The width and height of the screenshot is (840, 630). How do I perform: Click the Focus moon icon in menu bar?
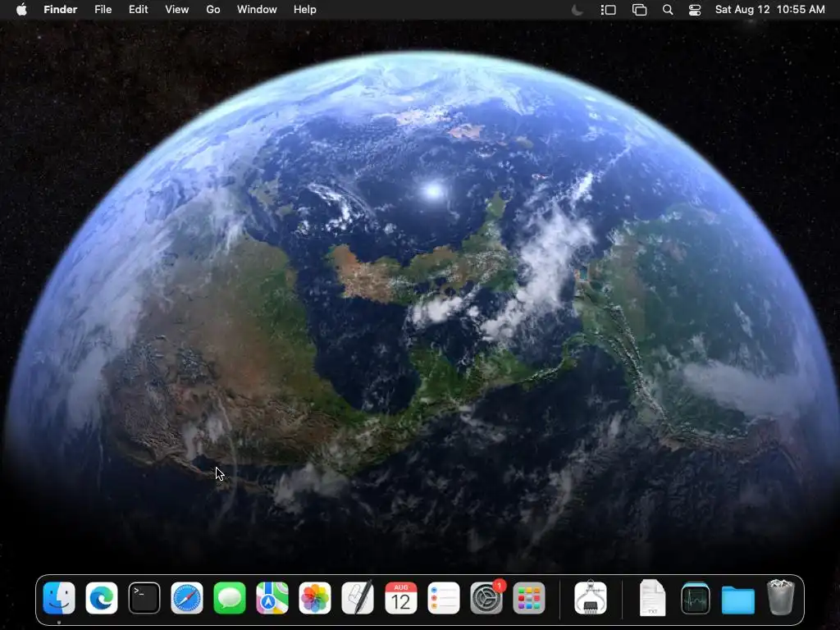pyautogui.click(x=577, y=10)
